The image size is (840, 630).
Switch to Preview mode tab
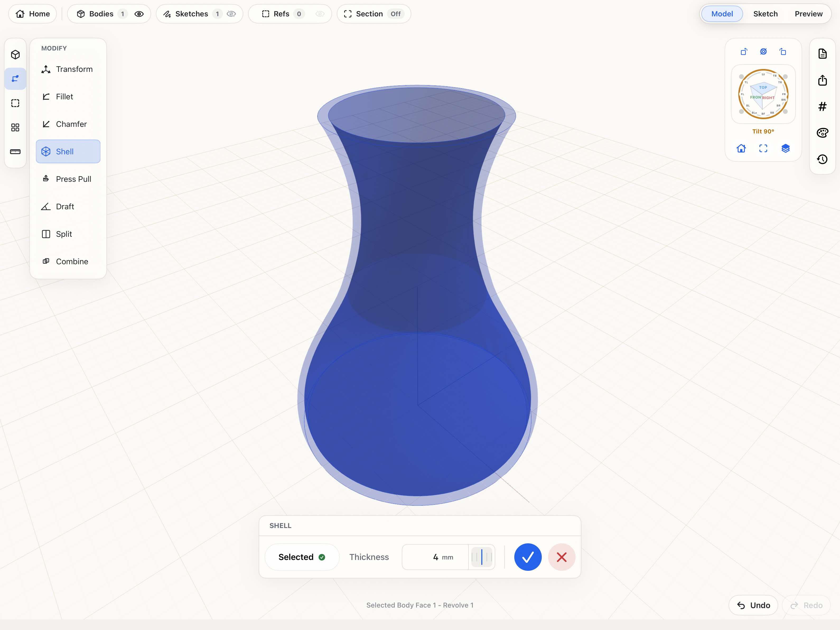(809, 14)
